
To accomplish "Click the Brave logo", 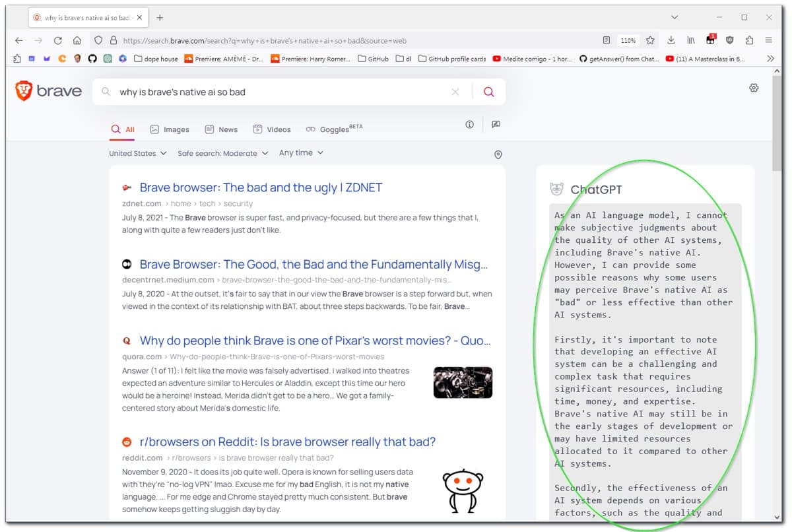I will pos(49,91).
